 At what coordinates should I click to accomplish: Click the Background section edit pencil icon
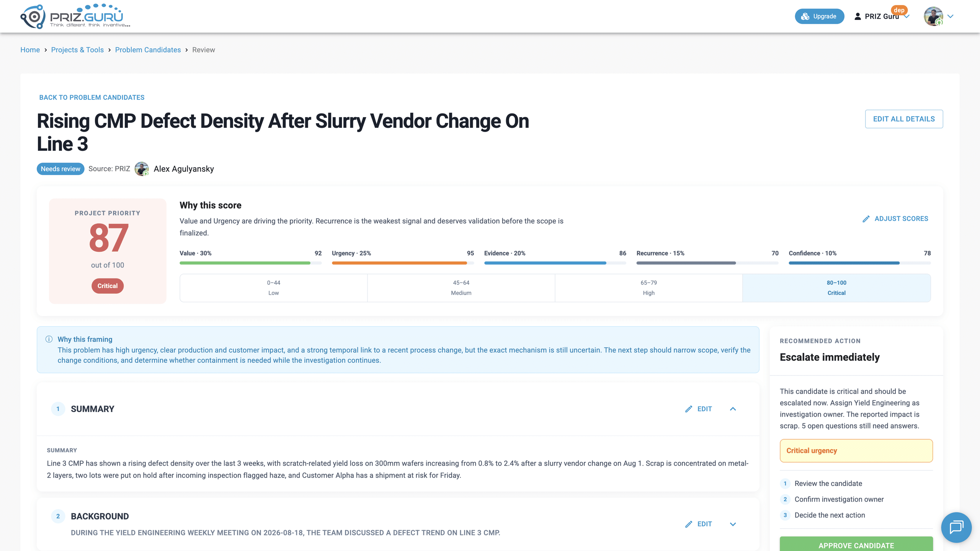click(x=689, y=524)
